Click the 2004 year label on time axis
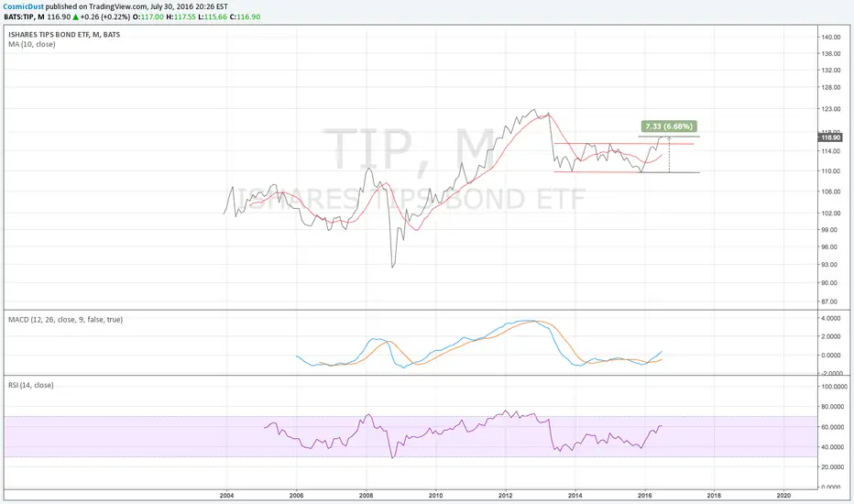Screen dimensions: 854x504 (x=226, y=495)
